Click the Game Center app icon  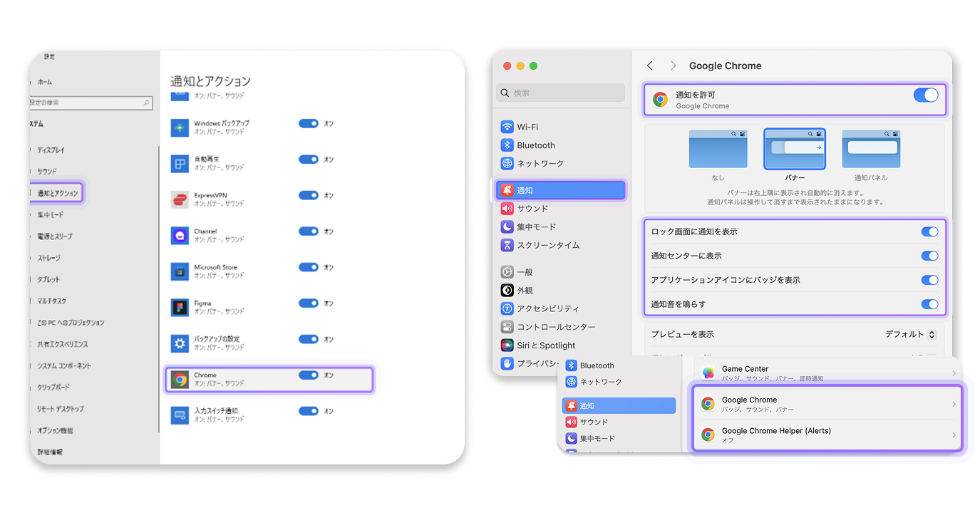[708, 373]
